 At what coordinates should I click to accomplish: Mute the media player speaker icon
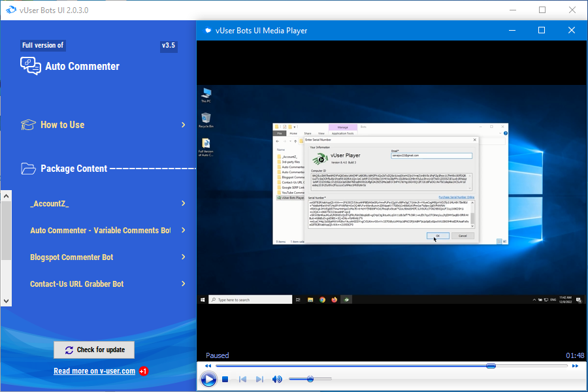coord(277,379)
